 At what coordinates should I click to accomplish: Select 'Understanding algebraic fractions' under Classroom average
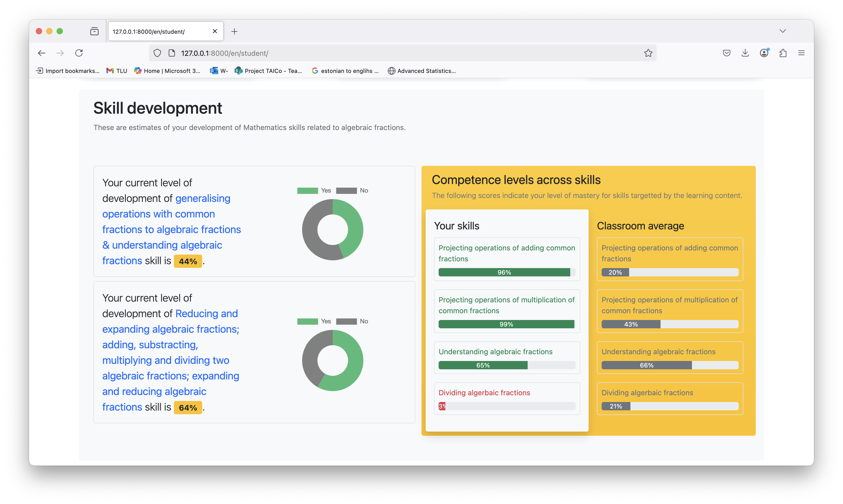(658, 351)
